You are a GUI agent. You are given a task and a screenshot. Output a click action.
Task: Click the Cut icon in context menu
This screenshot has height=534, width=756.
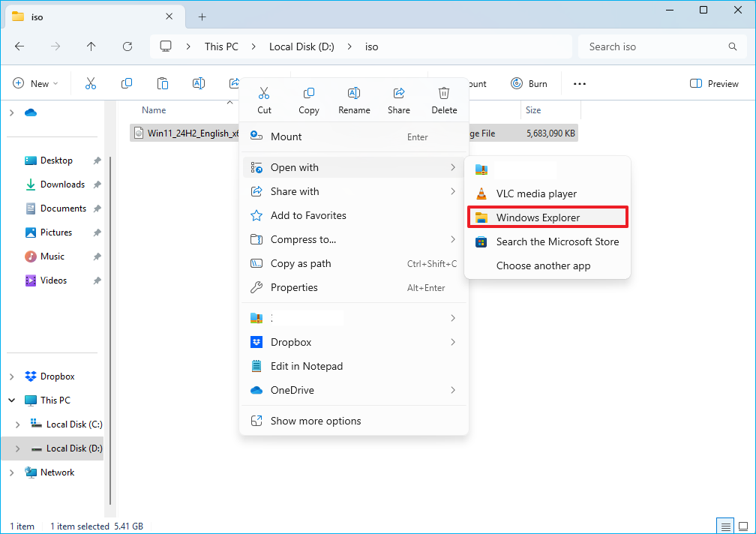(x=264, y=100)
